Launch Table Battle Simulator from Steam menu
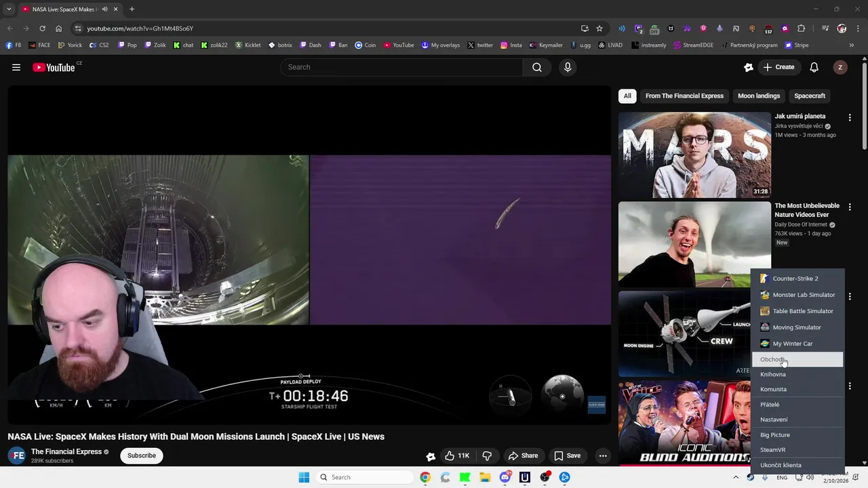The width and height of the screenshot is (868, 488). click(x=797, y=311)
